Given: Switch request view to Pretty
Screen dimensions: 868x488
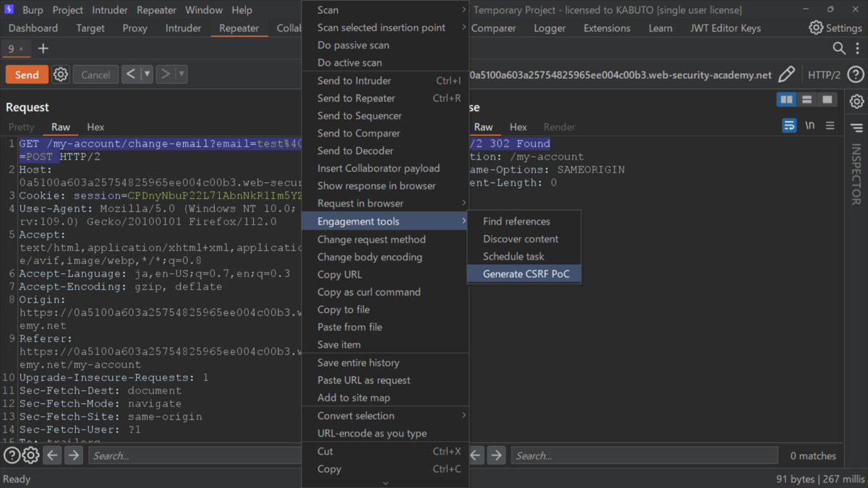Looking at the screenshot, I should 21,127.
